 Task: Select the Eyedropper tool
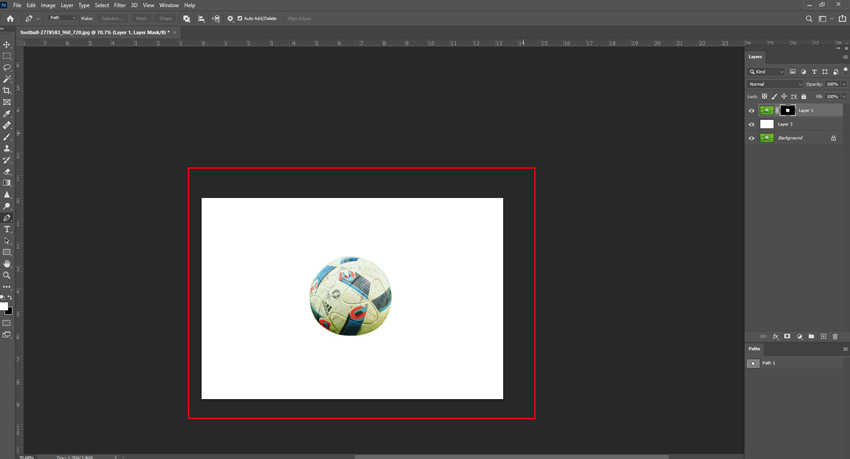coord(7,114)
